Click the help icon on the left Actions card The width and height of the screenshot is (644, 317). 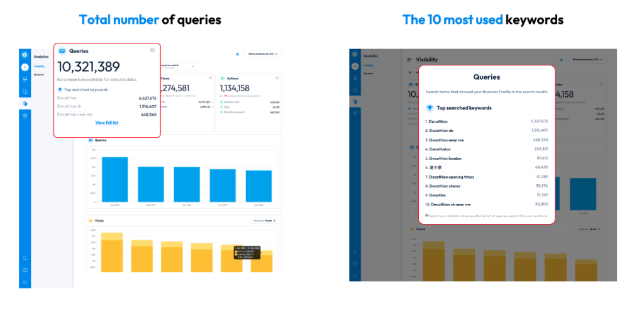(x=277, y=77)
